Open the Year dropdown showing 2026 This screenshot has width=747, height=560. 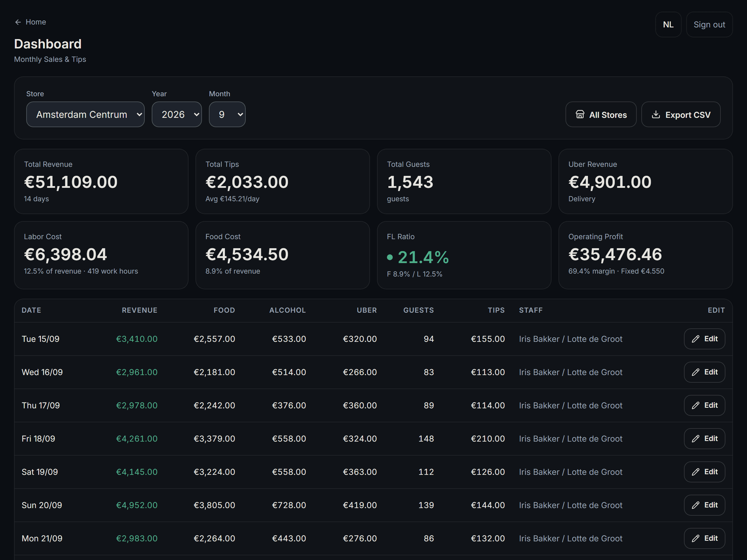pyautogui.click(x=177, y=114)
